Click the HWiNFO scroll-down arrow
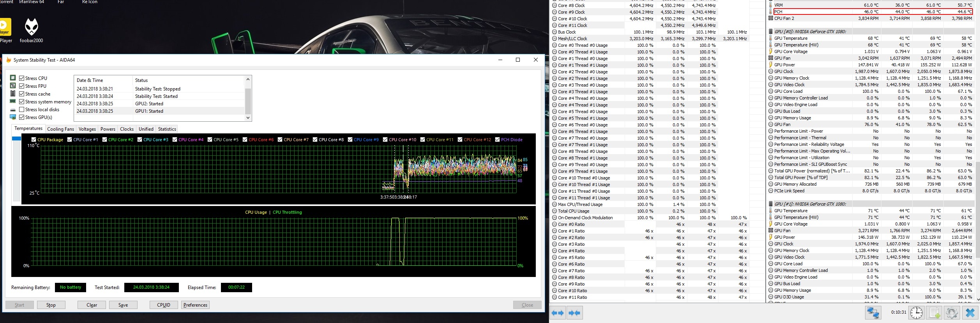Image resolution: width=980 pixels, height=323 pixels. coord(977,299)
